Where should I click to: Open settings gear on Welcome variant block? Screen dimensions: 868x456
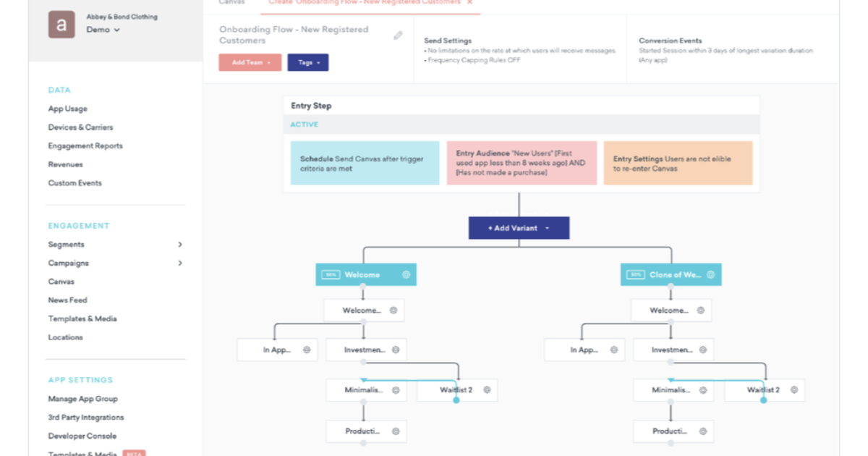click(405, 274)
